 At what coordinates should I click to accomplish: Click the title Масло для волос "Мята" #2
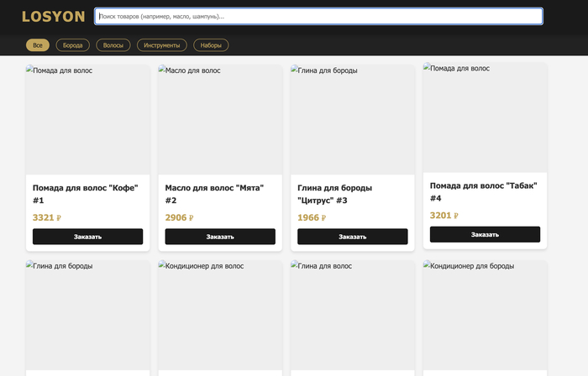pos(213,194)
